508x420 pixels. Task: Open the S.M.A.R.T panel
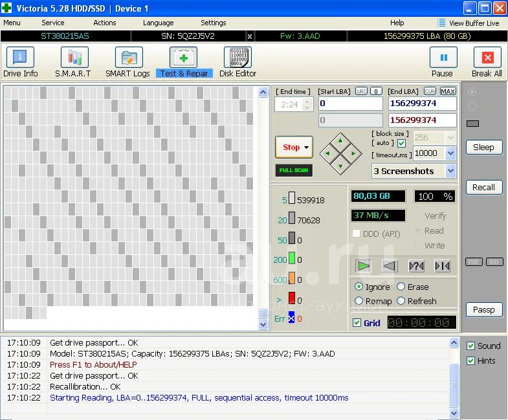(73, 62)
